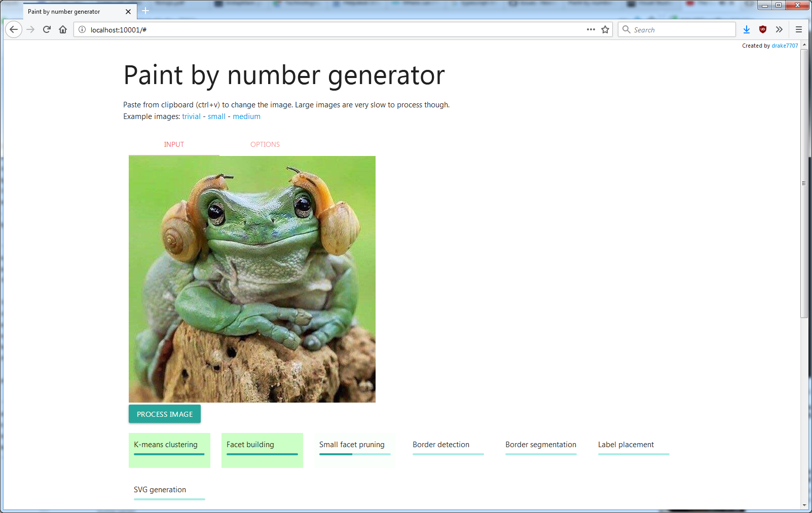Minimize the browser window
Viewport: 812px width, 513px height.
pos(765,6)
